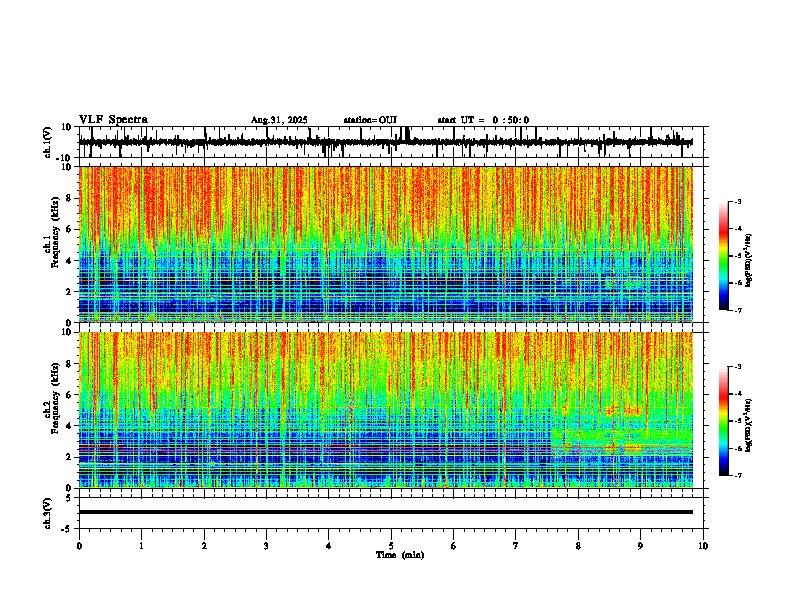The height and width of the screenshot is (612, 792).
Task: Click the ch.2 spectrogram color scale bar
Action: click(724, 421)
